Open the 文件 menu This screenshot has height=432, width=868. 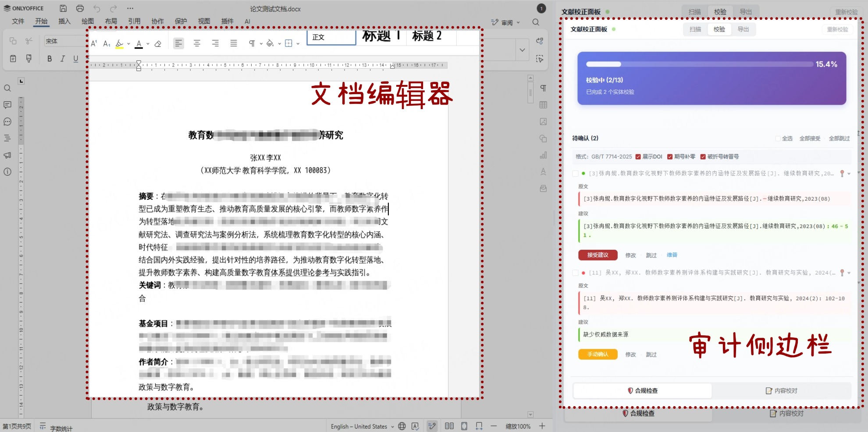coord(18,21)
